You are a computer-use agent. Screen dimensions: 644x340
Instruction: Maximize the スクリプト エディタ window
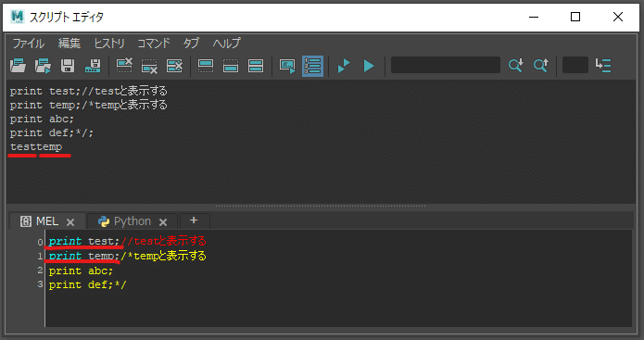click(x=575, y=17)
